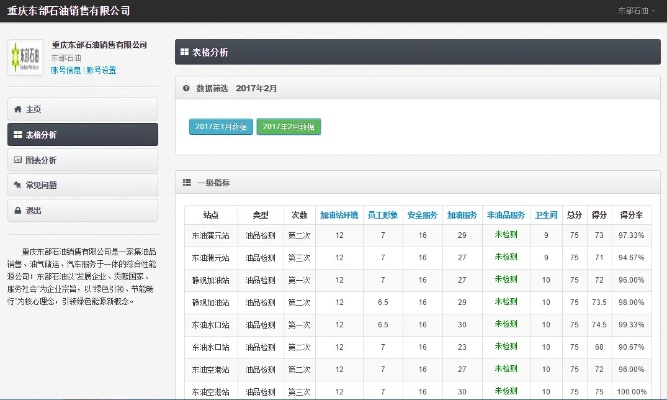This screenshot has height=400, width=667.
Task: Click the blue 2017年1月 filter button
Action: 220,127
